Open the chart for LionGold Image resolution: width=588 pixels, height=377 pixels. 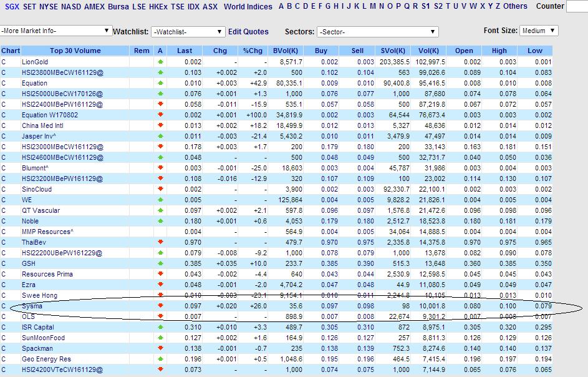pyautogui.click(x=5, y=62)
